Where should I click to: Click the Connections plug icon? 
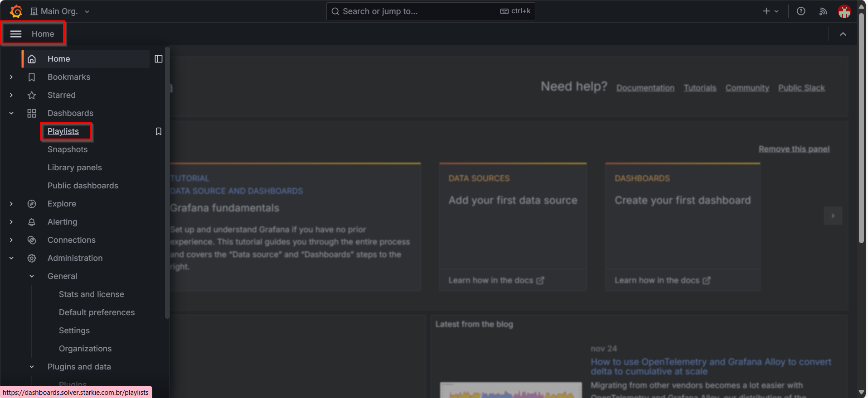32,240
